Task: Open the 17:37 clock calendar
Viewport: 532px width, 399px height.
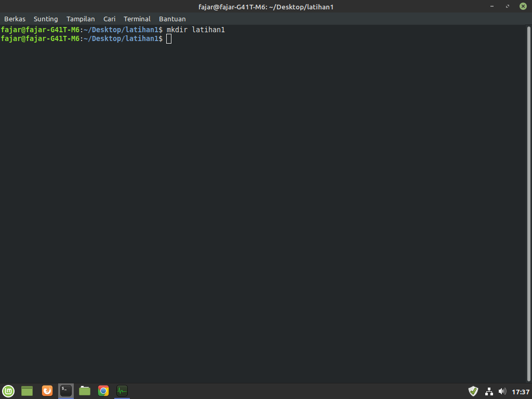Action: [521, 392]
